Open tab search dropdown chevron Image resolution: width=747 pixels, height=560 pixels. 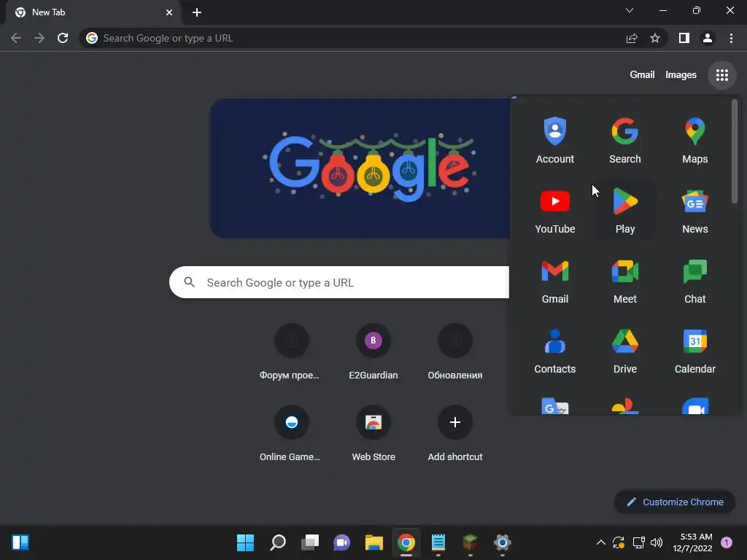(630, 10)
